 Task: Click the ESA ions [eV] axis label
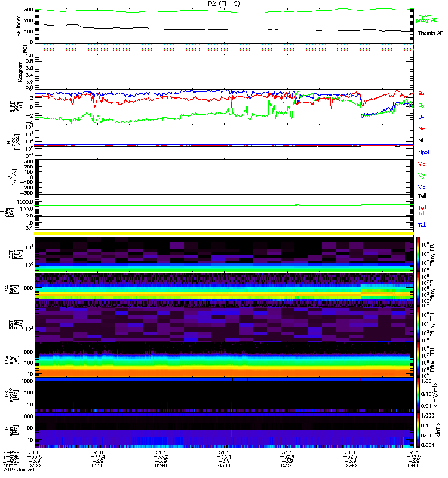click(x=11, y=289)
